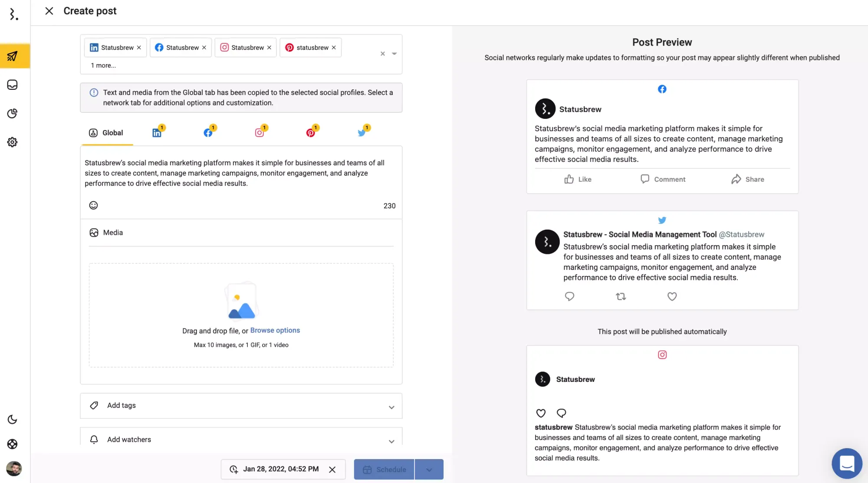The height and width of the screenshot is (483, 868).
Task: Open the emoji picker in post editor
Action: 93,205
